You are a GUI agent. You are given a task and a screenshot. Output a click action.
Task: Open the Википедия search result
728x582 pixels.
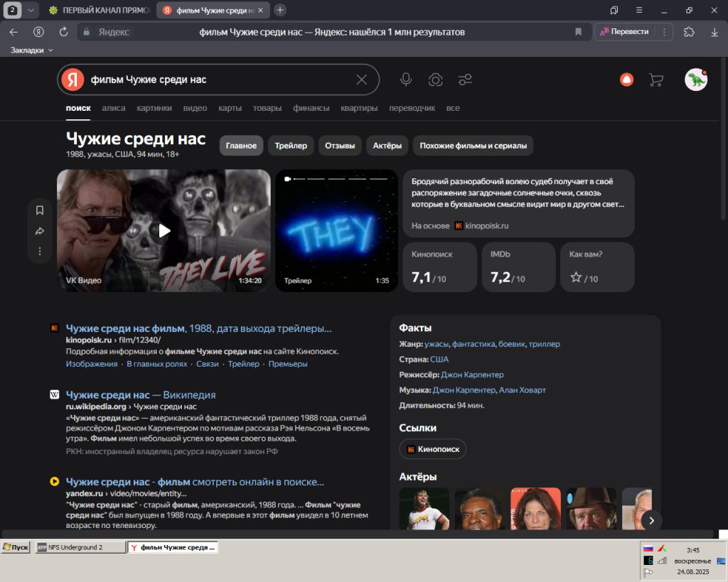coord(141,395)
